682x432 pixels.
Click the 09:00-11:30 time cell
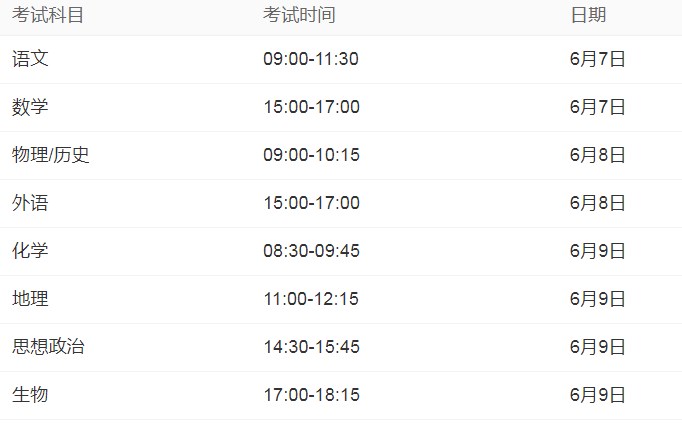[311, 59]
